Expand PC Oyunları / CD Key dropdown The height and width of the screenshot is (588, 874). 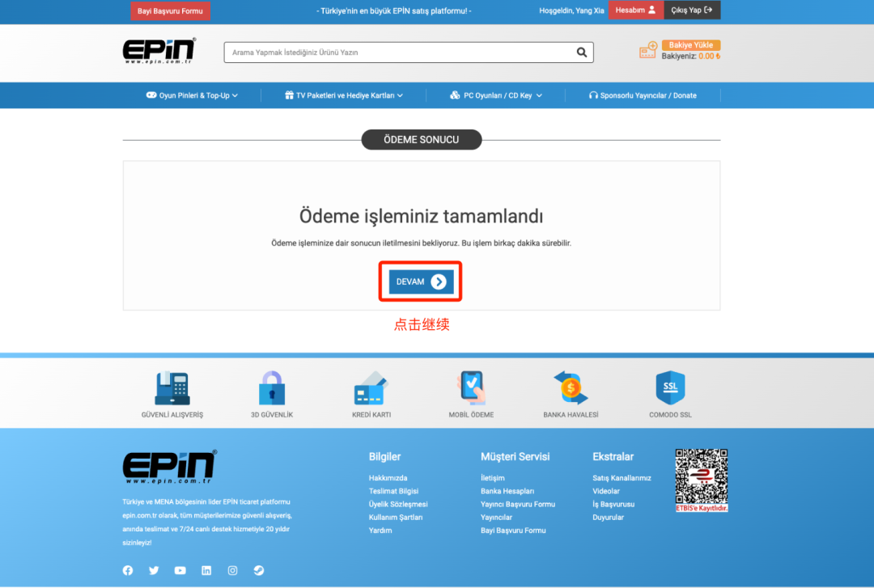click(x=496, y=95)
